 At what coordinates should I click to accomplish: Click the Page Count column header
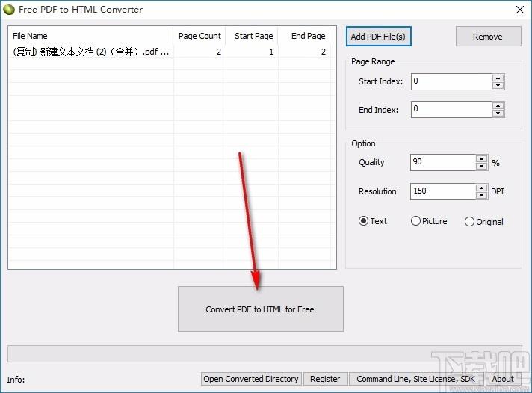[199, 36]
